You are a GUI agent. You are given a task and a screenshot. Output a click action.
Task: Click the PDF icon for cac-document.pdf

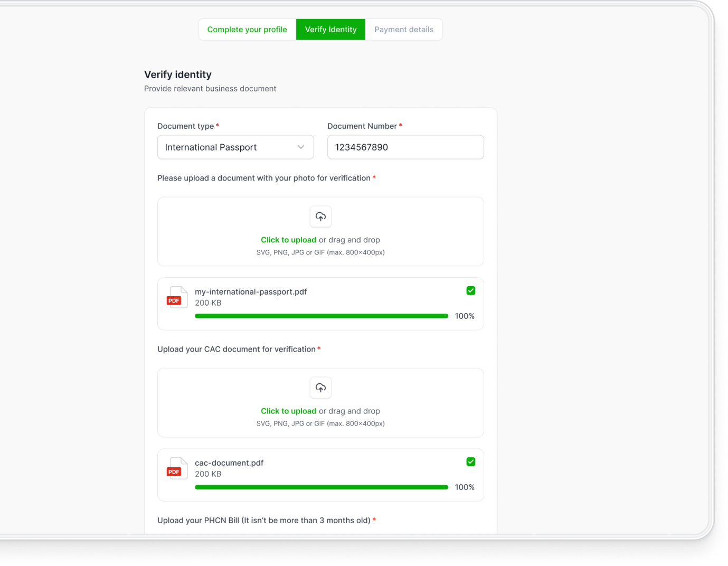point(177,468)
